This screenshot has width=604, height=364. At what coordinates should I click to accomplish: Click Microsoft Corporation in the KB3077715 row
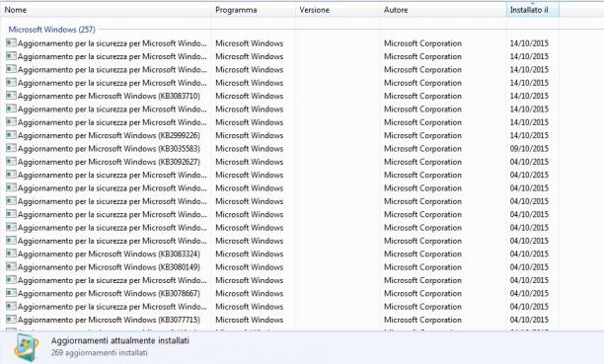[422, 320]
